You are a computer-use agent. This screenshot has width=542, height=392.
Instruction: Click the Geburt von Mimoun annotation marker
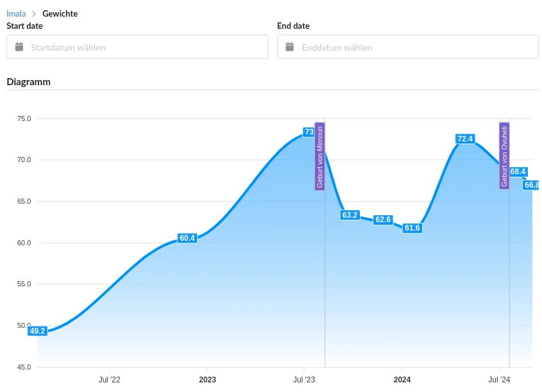(320, 156)
